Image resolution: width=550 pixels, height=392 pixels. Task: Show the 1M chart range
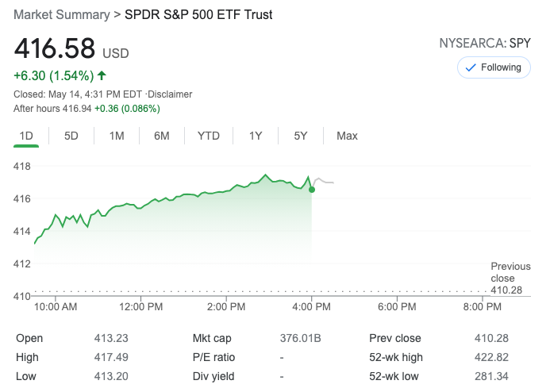coord(117,136)
